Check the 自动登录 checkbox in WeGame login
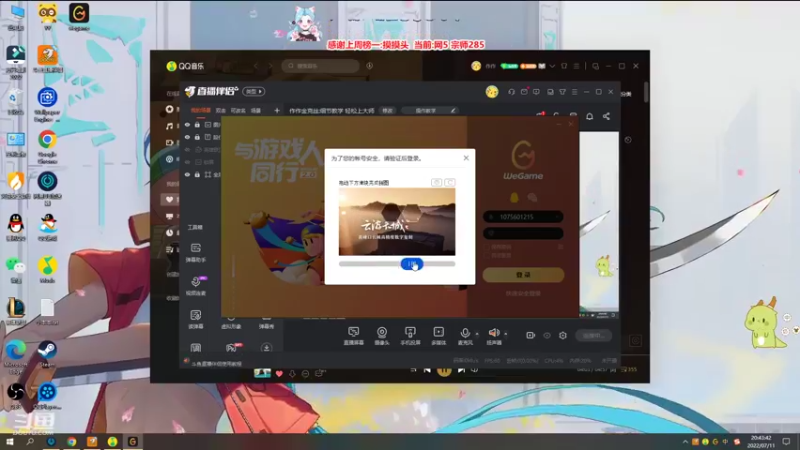The height and width of the screenshot is (450, 800). [x=487, y=255]
